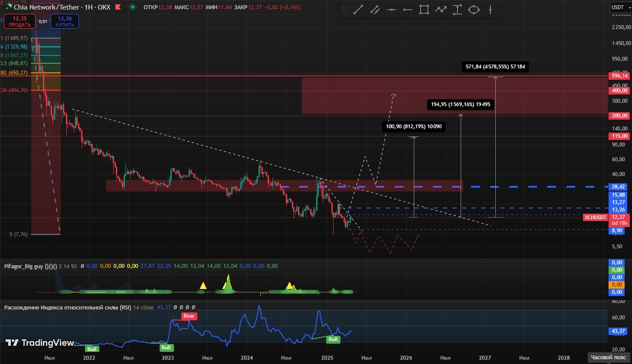Click the Bear label on RSI panel
This screenshot has width=632, height=364.
coord(189,316)
